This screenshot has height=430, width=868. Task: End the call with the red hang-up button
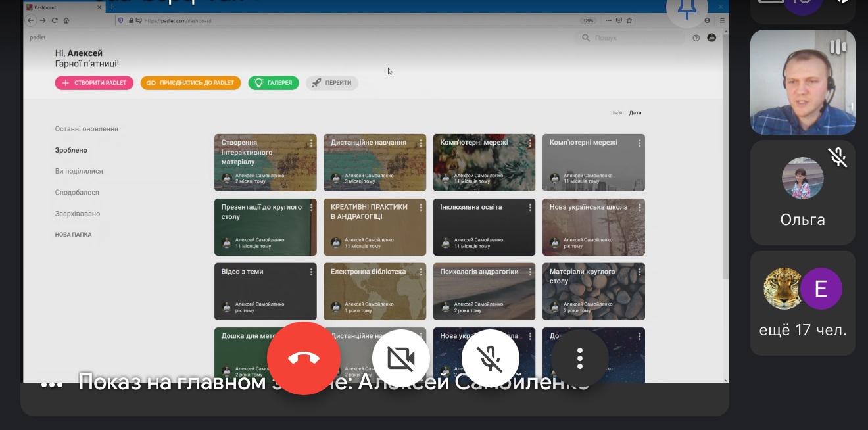pyautogui.click(x=304, y=358)
